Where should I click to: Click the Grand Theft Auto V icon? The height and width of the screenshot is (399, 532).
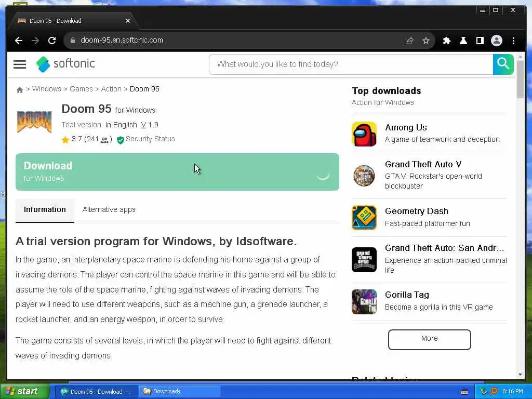pos(364,176)
